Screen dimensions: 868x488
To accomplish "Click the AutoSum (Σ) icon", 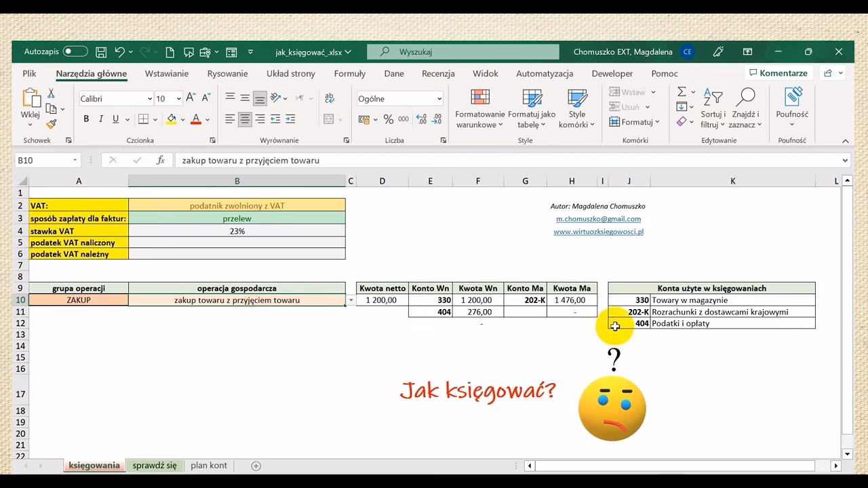I will (682, 91).
